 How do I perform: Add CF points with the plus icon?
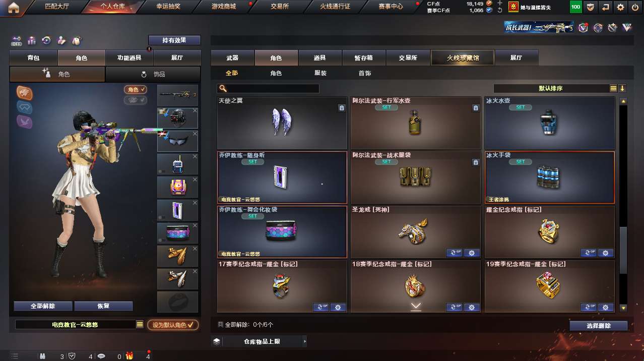click(499, 4)
